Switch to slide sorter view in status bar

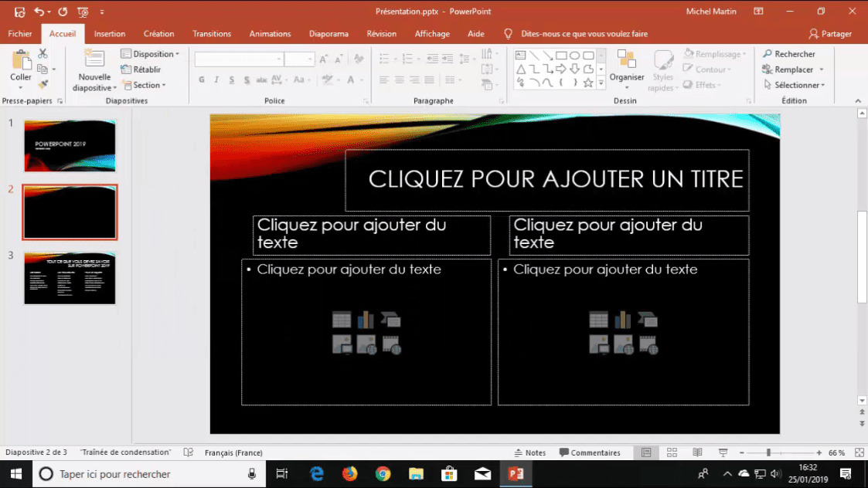click(672, 452)
